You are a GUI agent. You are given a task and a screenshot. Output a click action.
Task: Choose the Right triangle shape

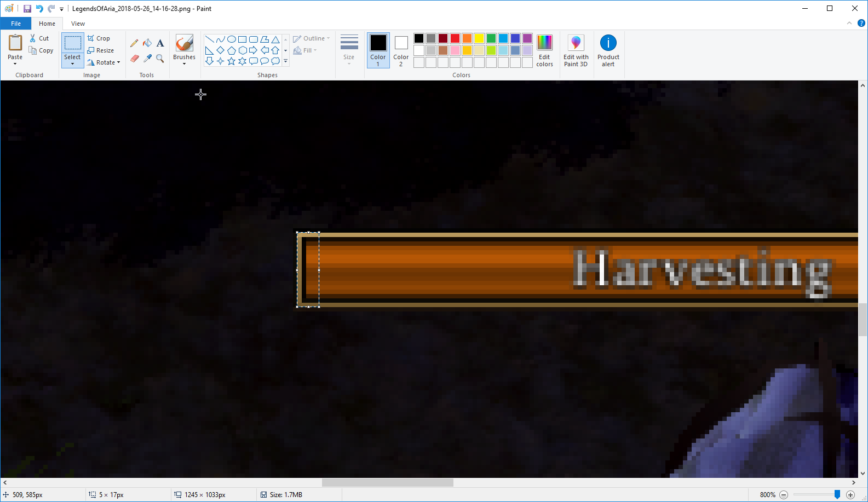click(209, 50)
